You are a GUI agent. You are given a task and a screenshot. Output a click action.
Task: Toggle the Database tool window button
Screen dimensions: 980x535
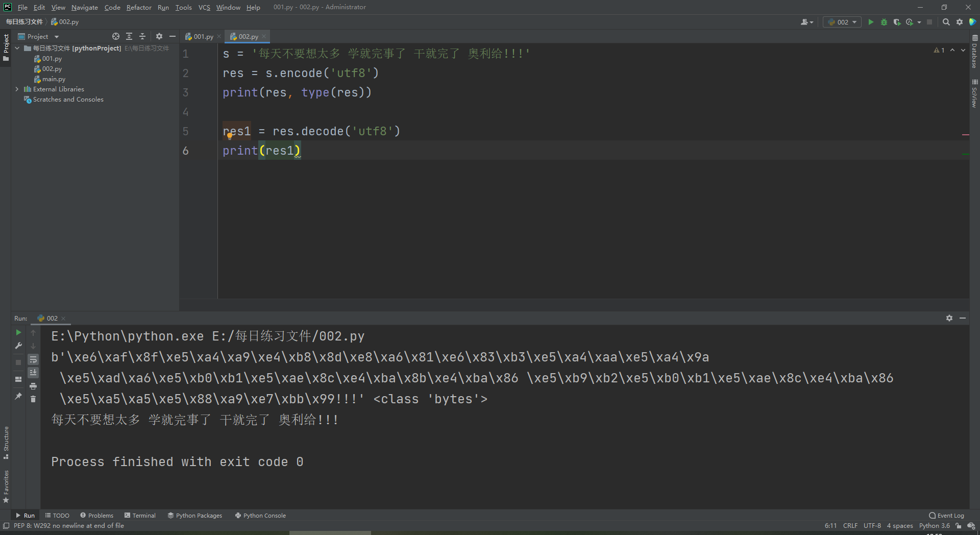coord(974,52)
